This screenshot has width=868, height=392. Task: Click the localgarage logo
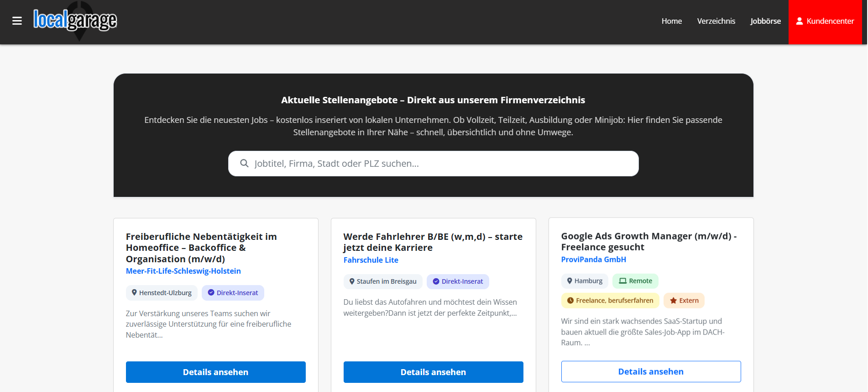click(75, 21)
